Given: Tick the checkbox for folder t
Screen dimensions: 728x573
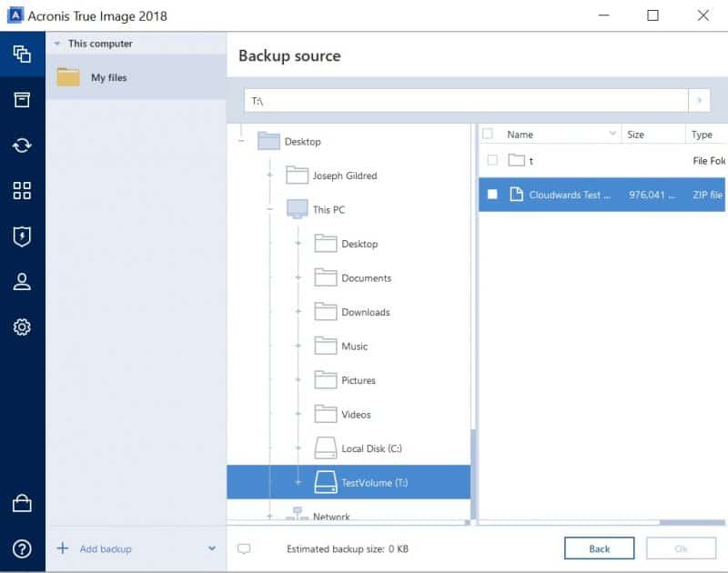Looking at the screenshot, I should click(492, 161).
